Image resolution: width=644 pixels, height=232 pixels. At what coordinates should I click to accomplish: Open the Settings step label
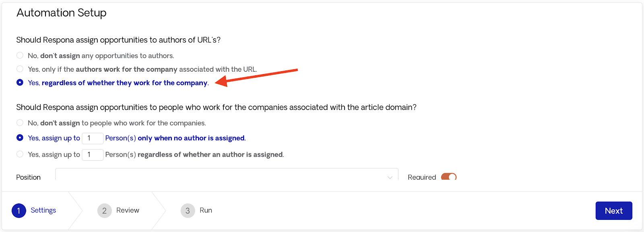43,210
